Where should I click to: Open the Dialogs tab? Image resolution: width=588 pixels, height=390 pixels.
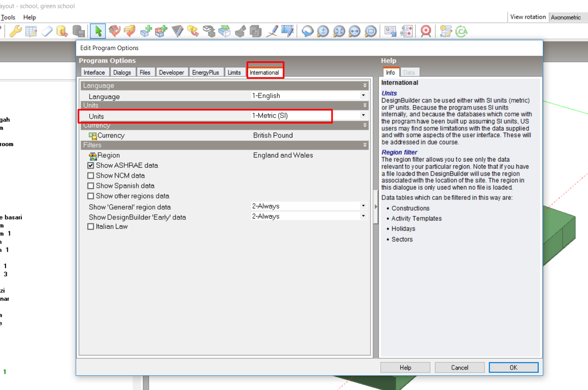tap(122, 72)
